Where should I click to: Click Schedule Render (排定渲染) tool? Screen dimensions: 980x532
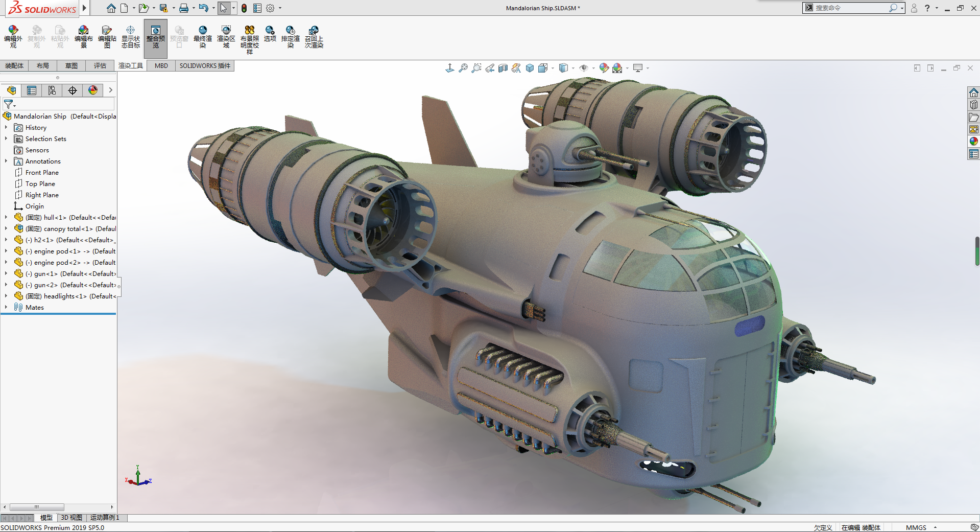click(291, 37)
